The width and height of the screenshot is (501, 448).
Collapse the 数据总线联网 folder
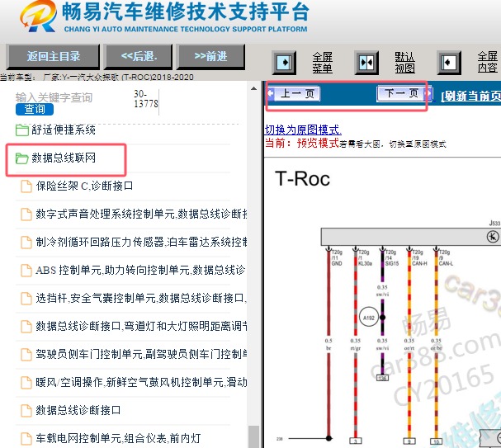(x=55, y=158)
